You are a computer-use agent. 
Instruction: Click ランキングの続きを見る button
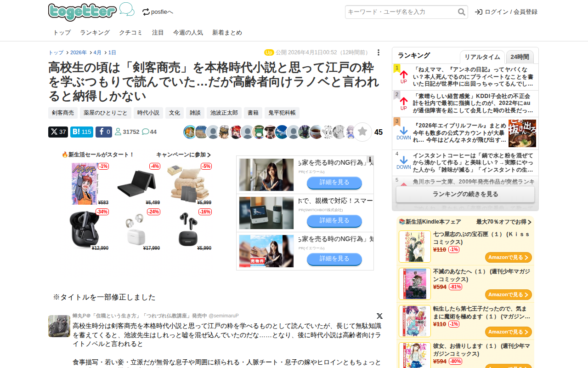coord(465,194)
